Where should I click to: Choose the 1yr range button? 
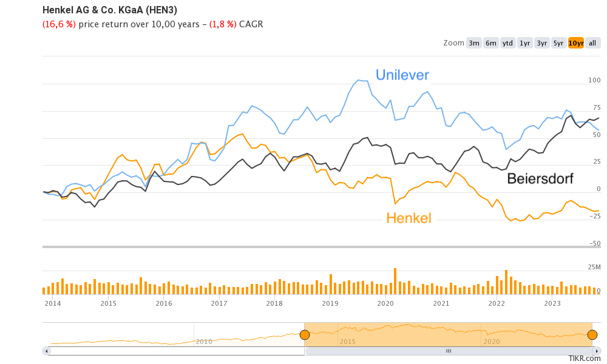click(x=524, y=43)
